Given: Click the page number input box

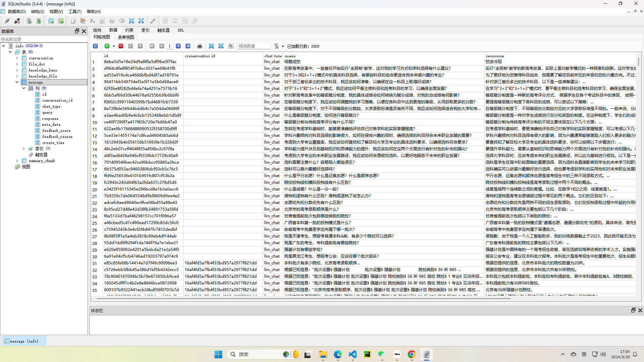Looking at the screenshot, I should tap(170, 46).
